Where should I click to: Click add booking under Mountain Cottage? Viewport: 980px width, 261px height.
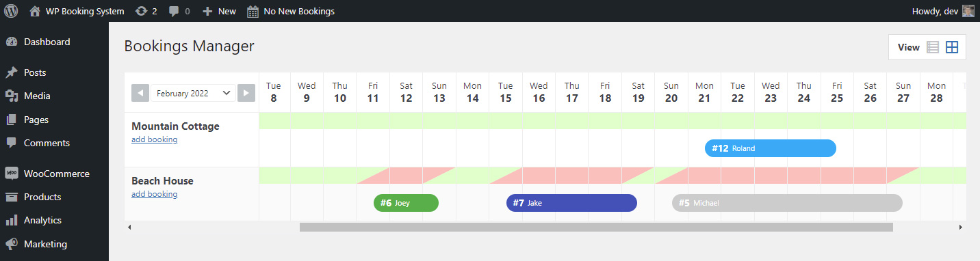click(154, 139)
